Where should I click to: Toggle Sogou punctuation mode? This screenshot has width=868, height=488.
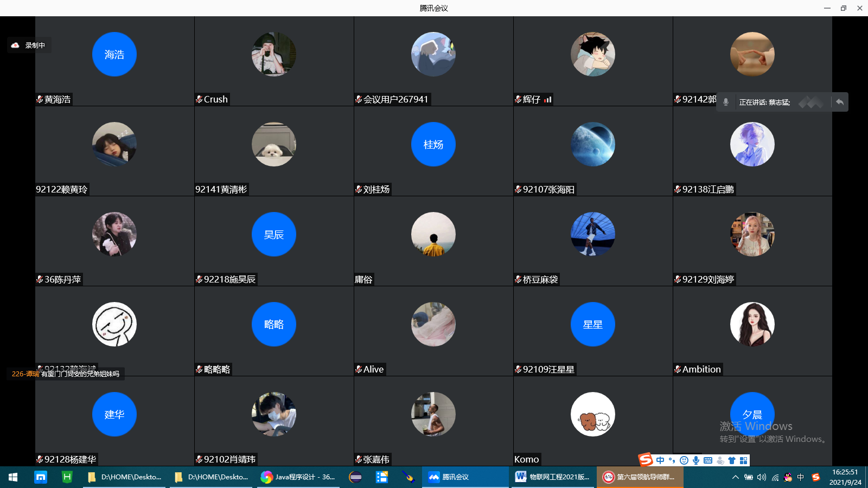click(x=672, y=460)
